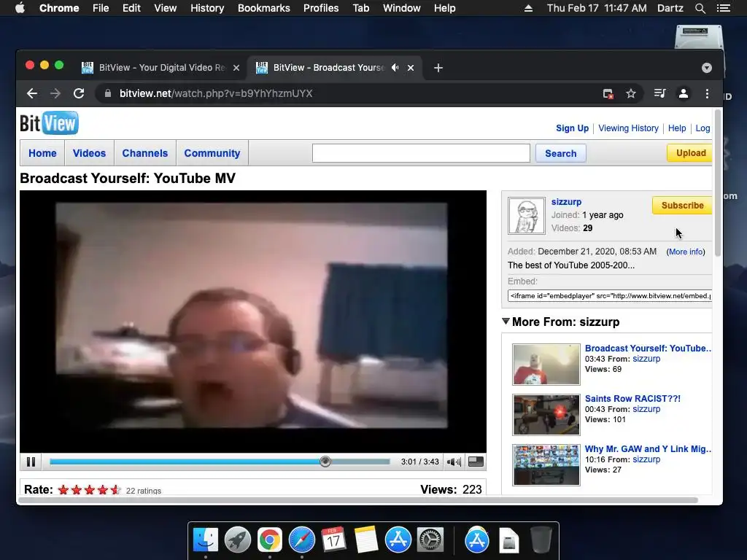This screenshot has height=560, width=747.
Task: Click the address bar lock icon
Action: [x=108, y=93]
